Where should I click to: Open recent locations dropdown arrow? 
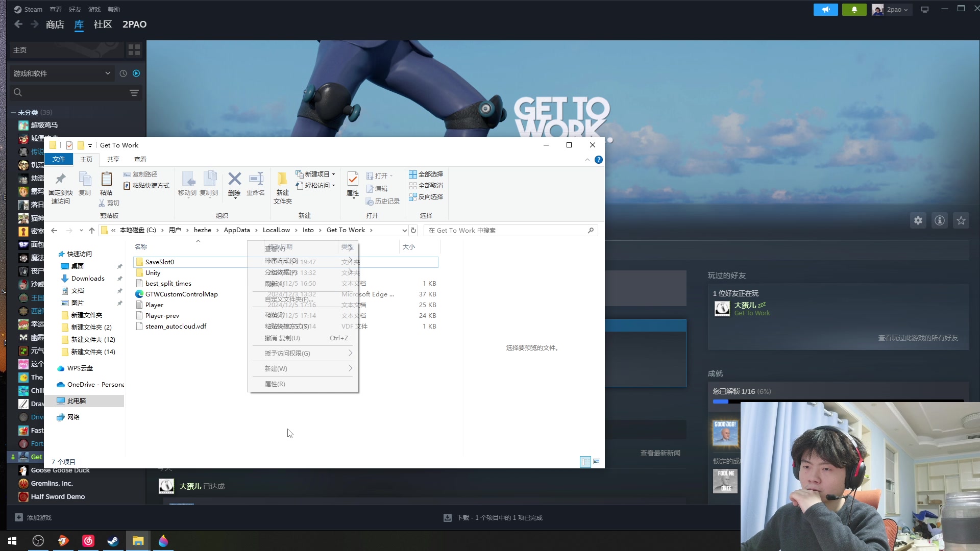(x=81, y=231)
